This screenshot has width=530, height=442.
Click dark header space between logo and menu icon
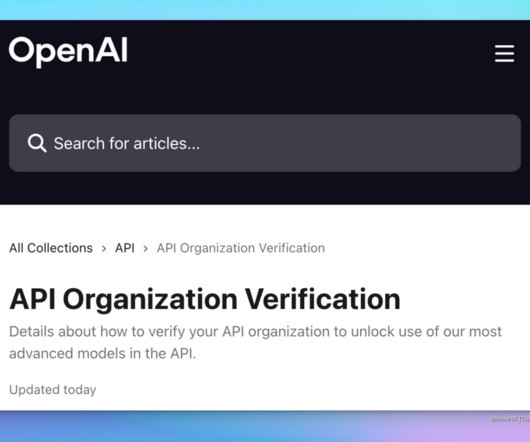point(311,52)
